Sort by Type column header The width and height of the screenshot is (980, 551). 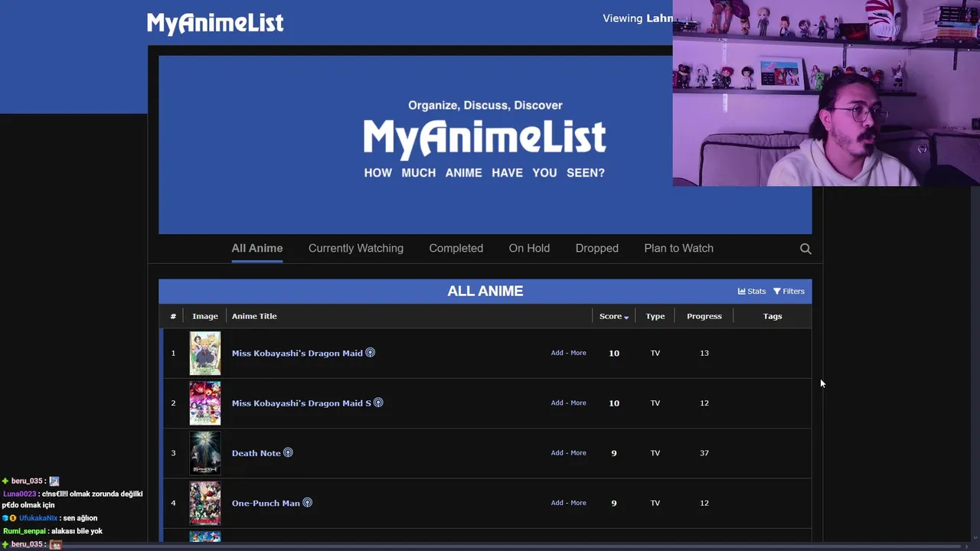(655, 316)
